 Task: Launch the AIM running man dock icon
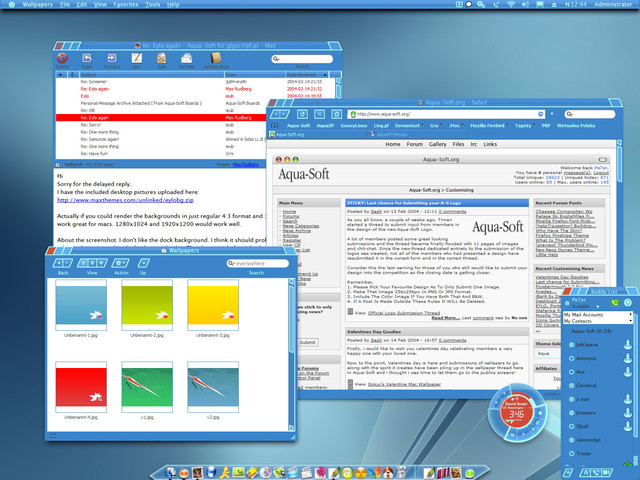[x=224, y=473]
